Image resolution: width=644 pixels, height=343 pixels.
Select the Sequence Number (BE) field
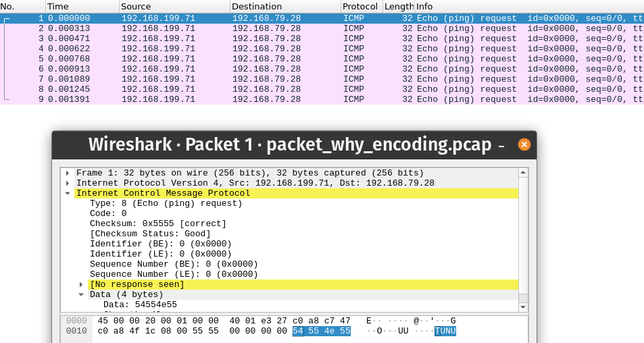click(174, 264)
